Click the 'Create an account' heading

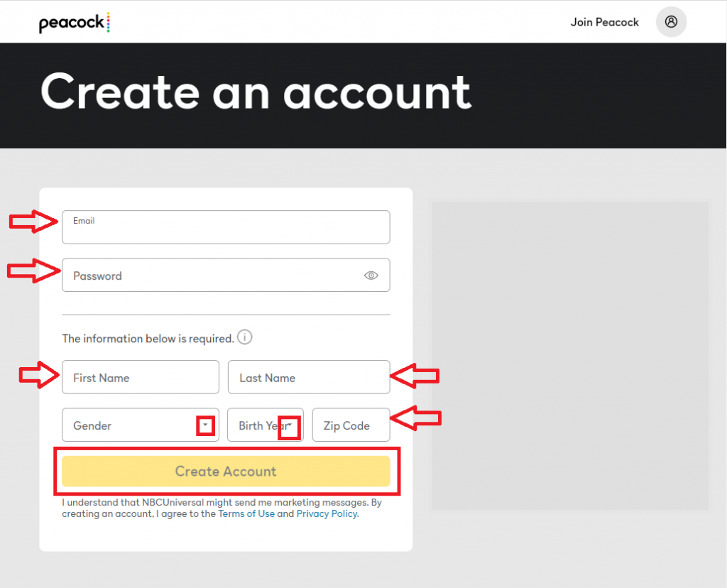(x=256, y=92)
